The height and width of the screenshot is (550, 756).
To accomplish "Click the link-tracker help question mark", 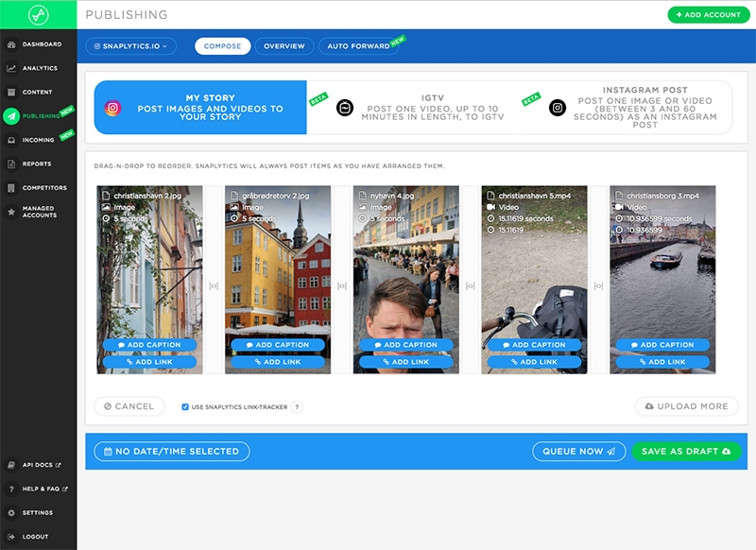I will pos(297,406).
